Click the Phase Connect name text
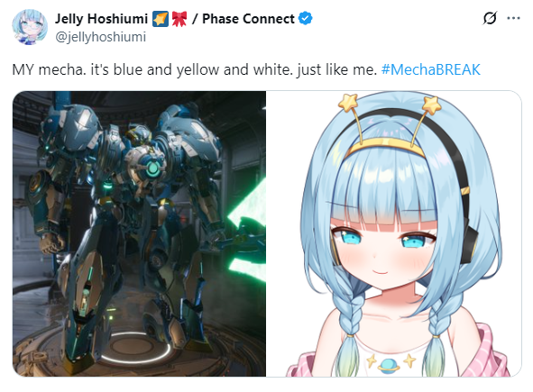 [x=248, y=19]
